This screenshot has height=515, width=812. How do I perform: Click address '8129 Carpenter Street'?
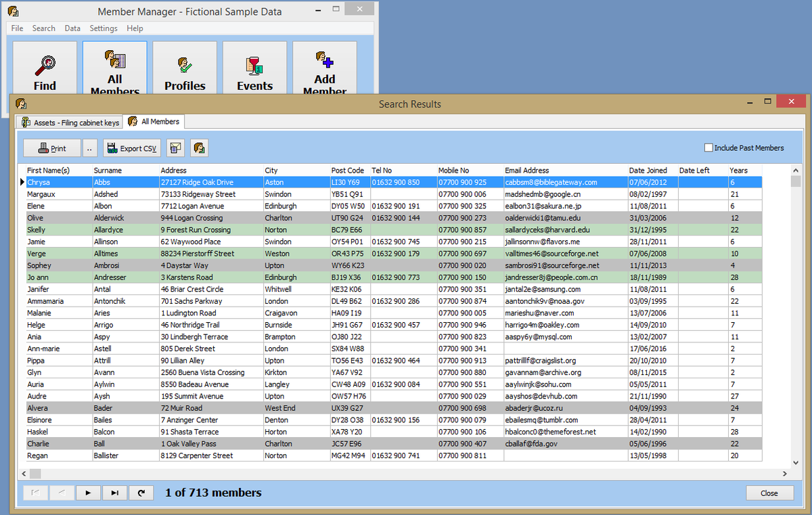(196, 456)
